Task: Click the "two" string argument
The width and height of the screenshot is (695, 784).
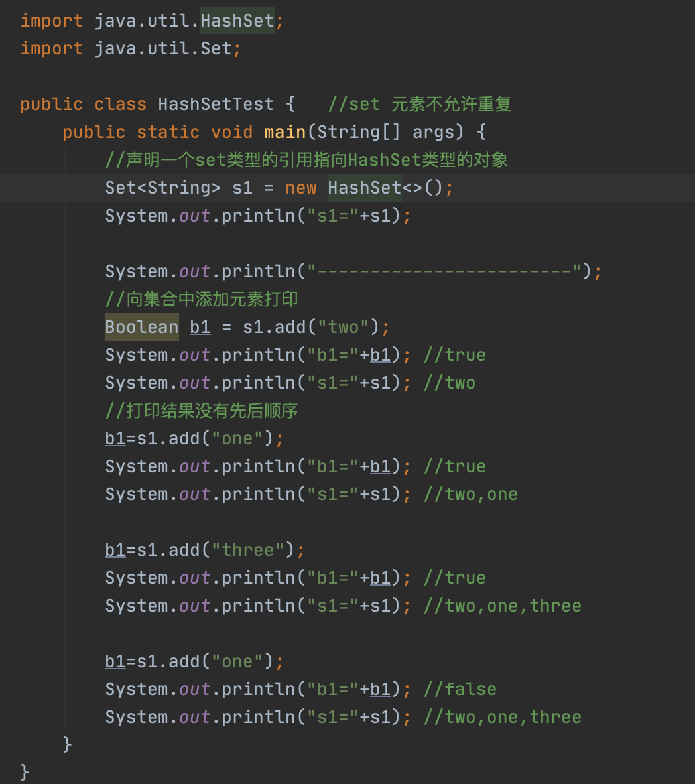Action: coord(343,327)
